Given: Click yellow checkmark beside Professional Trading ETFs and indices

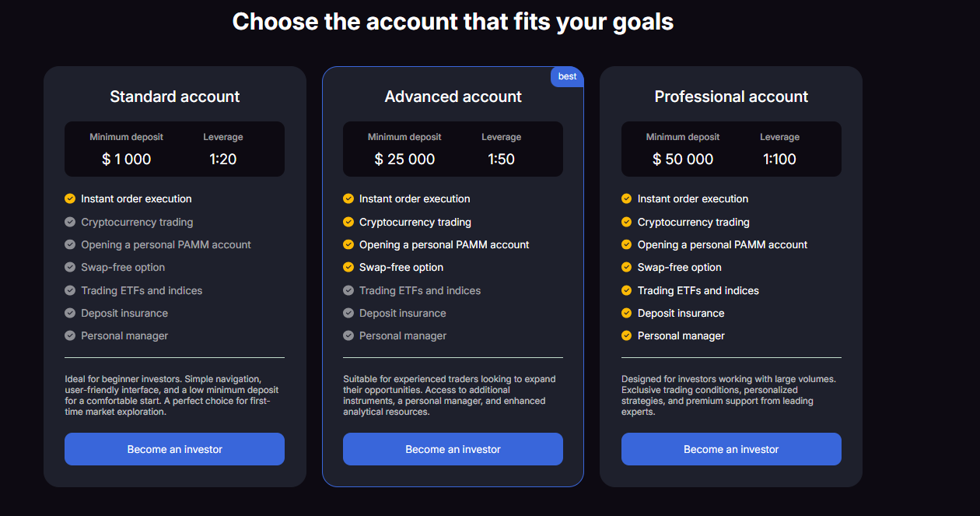Looking at the screenshot, I should click(627, 290).
